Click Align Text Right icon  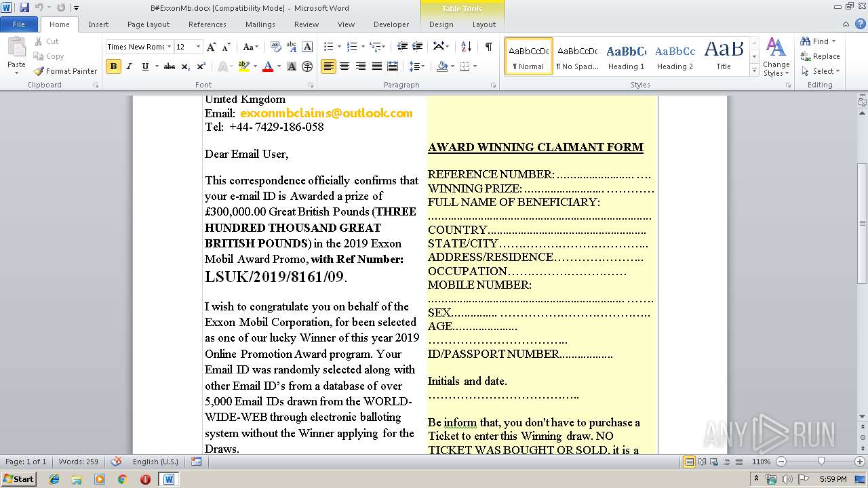361,66
